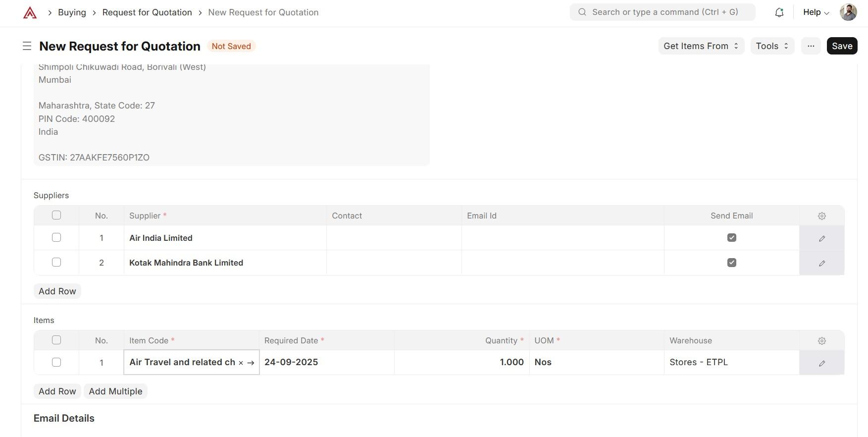868x437 pixels.
Task: Follow the Item Code link arrow
Action: pyautogui.click(x=251, y=363)
